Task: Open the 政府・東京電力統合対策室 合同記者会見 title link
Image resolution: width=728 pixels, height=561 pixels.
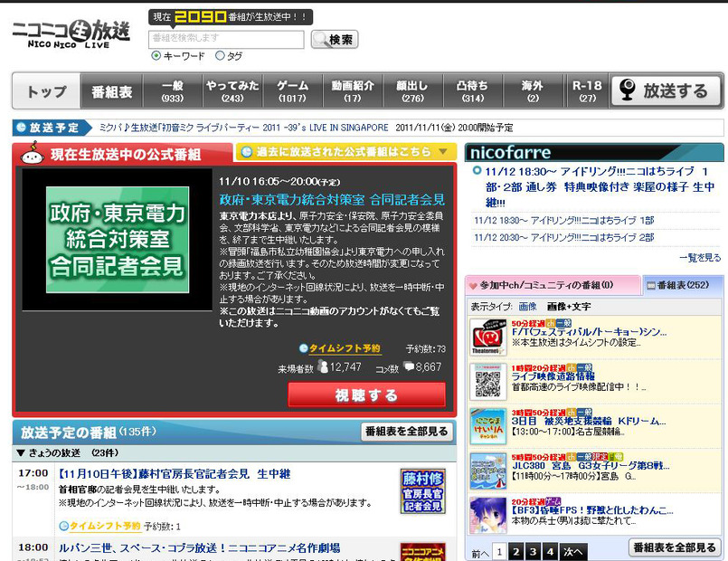Action: point(332,200)
